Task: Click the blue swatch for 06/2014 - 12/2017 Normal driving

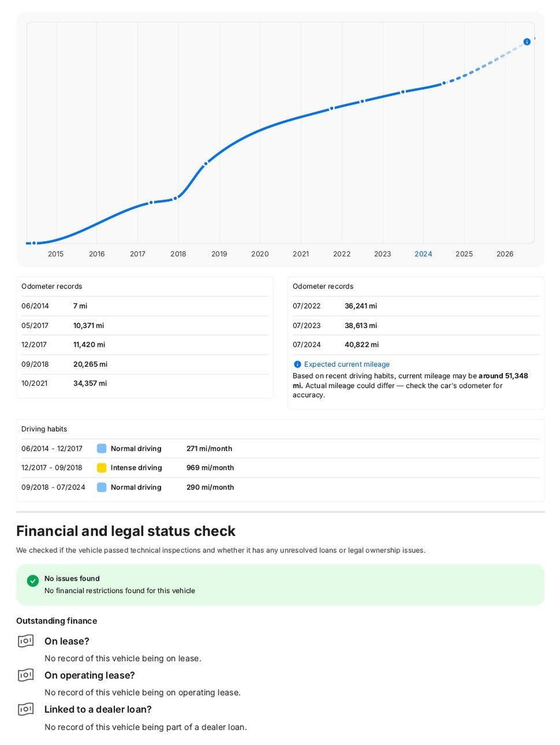Action: pyautogui.click(x=101, y=448)
